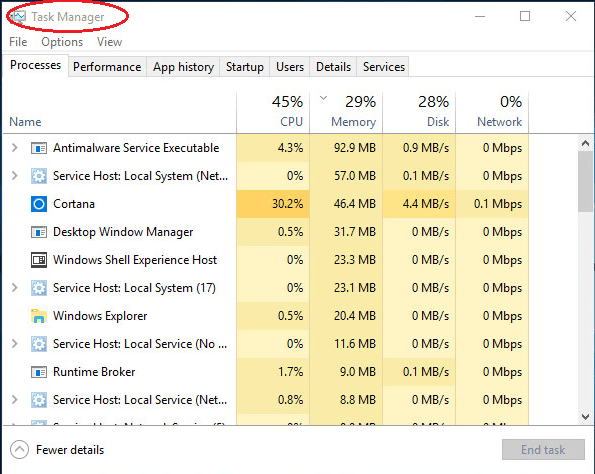
Task: Expand Service Host: Local System (17) group
Action: click(x=14, y=288)
